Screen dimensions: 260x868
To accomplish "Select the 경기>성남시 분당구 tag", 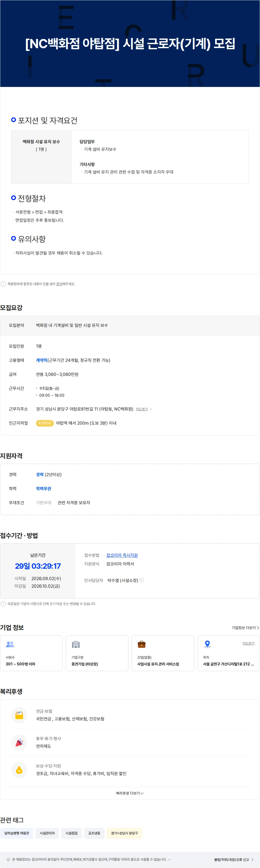I will pyautogui.click(x=124, y=833).
